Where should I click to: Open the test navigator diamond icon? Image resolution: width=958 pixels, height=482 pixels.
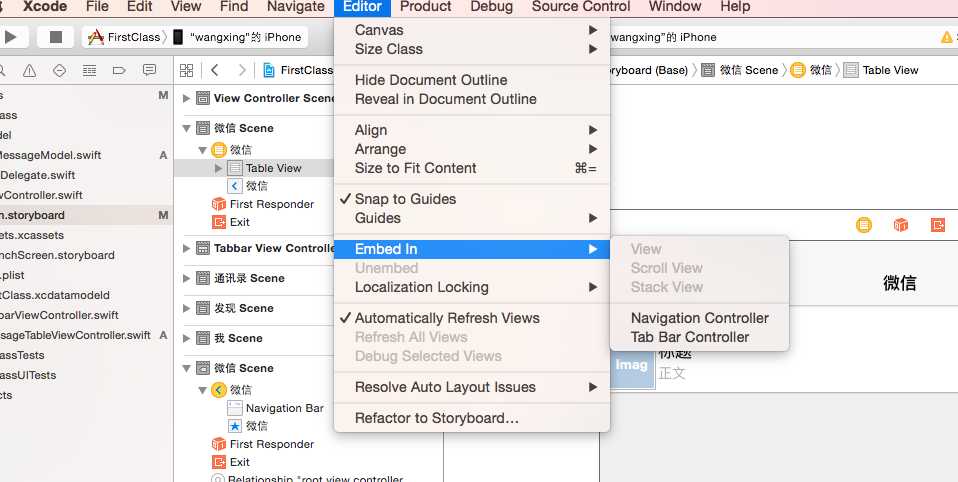click(x=59, y=71)
